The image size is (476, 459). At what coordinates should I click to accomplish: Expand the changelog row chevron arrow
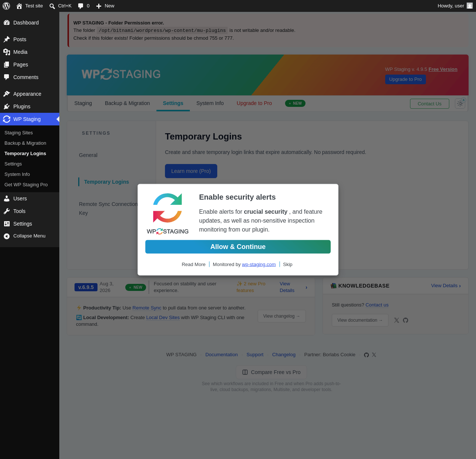(x=306, y=287)
